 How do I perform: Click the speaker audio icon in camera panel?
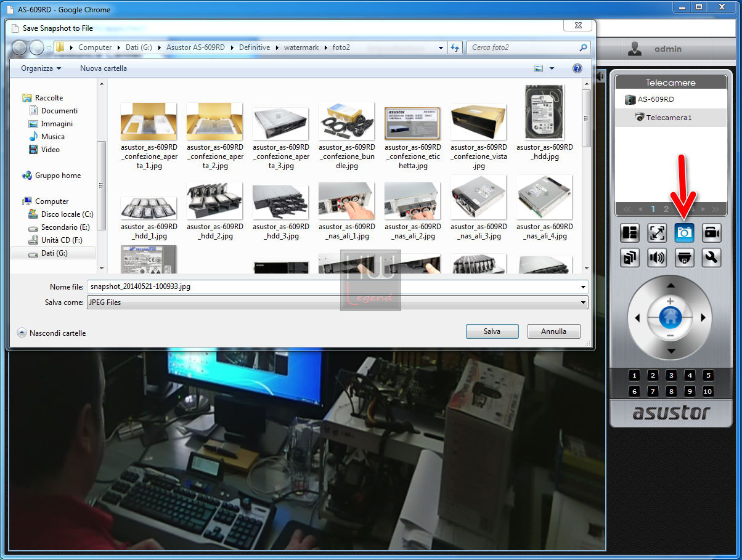pos(657,258)
